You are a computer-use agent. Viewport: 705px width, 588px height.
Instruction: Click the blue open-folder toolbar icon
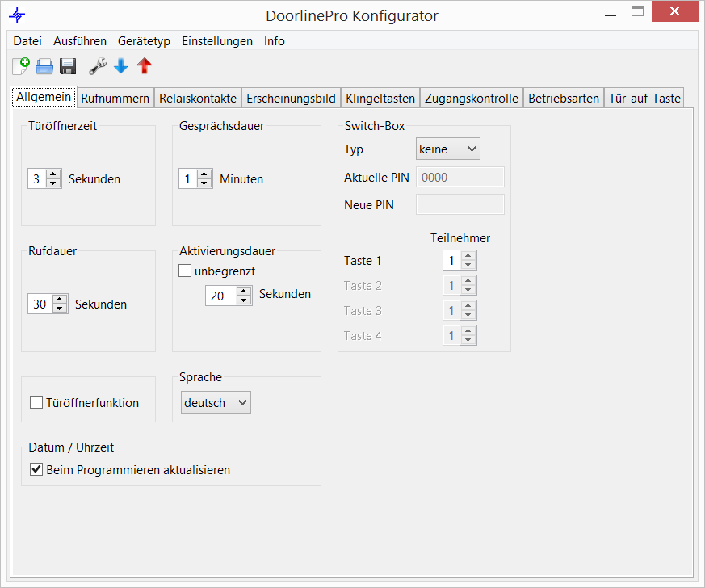coord(44,67)
